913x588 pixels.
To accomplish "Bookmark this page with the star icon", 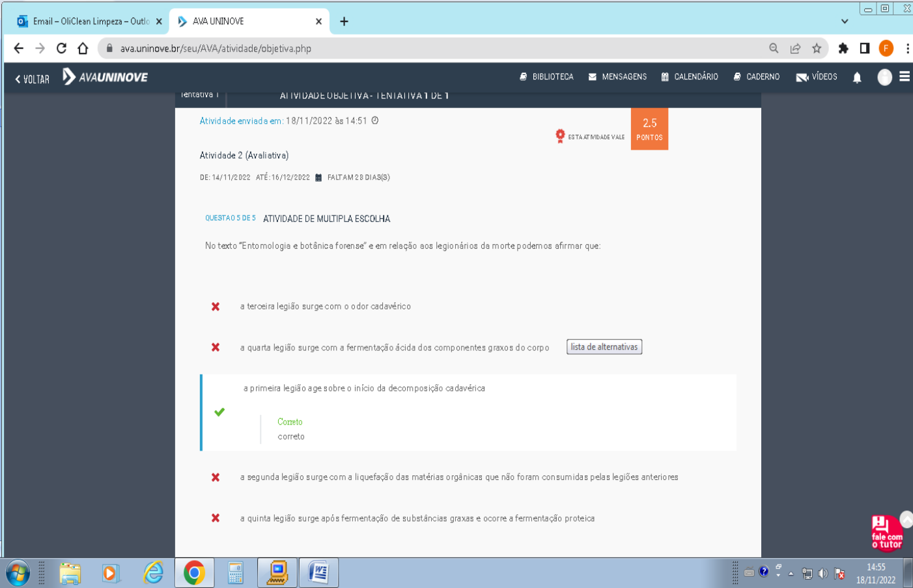I will click(817, 48).
